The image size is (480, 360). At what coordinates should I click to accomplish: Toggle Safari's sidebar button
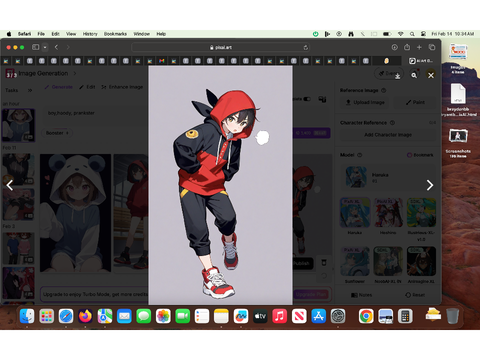click(36, 47)
